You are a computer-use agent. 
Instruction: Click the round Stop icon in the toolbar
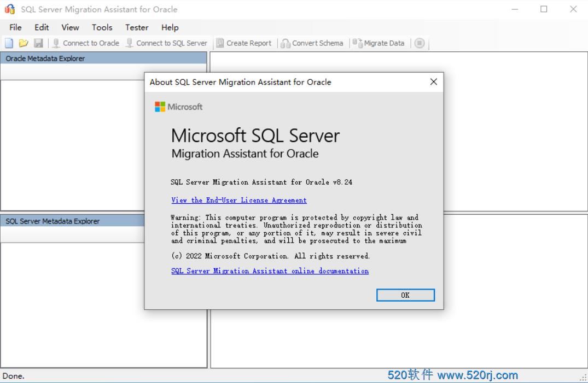[x=420, y=43]
